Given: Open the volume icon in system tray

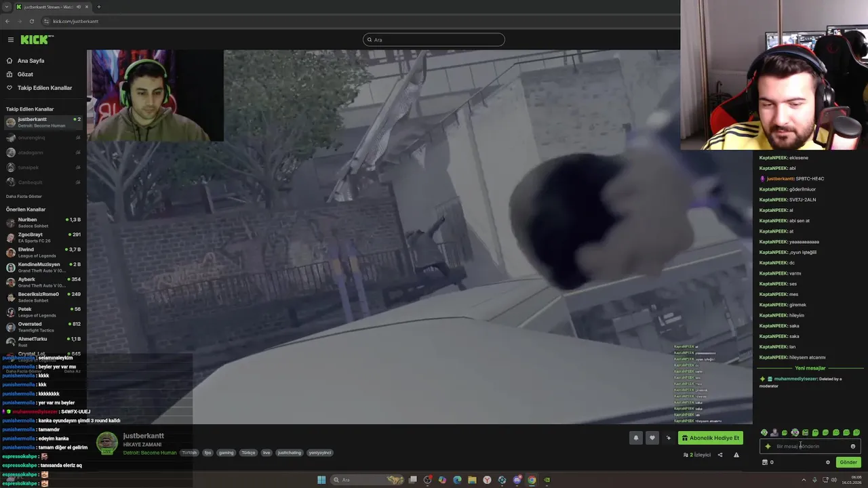Looking at the screenshot, I should 833,480.
